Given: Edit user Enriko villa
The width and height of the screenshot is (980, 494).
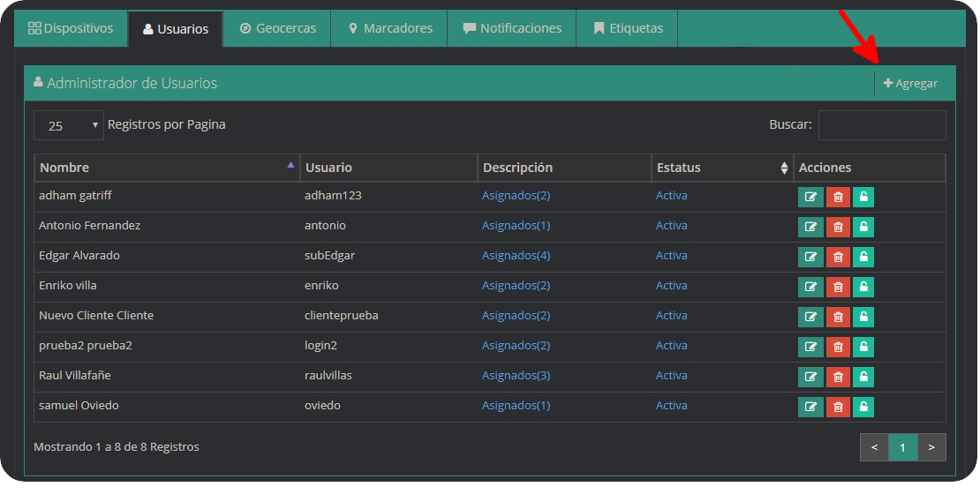Looking at the screenshot, I should (x=810, y=287).
